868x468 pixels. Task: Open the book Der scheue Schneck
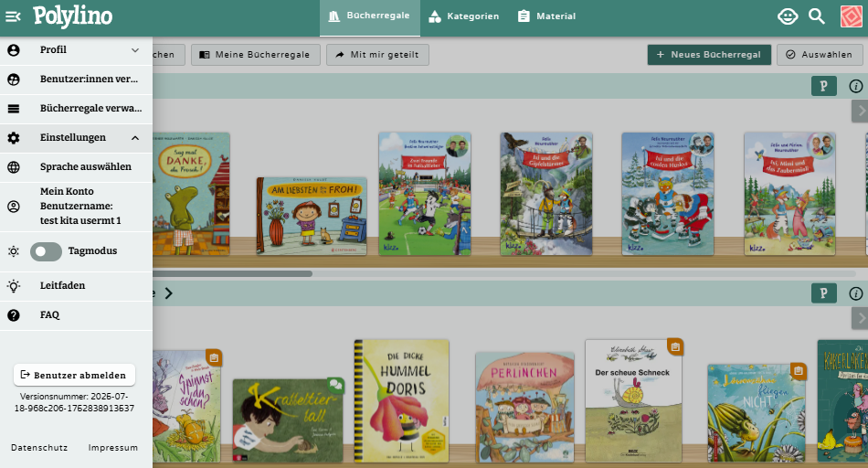point(633,401)
